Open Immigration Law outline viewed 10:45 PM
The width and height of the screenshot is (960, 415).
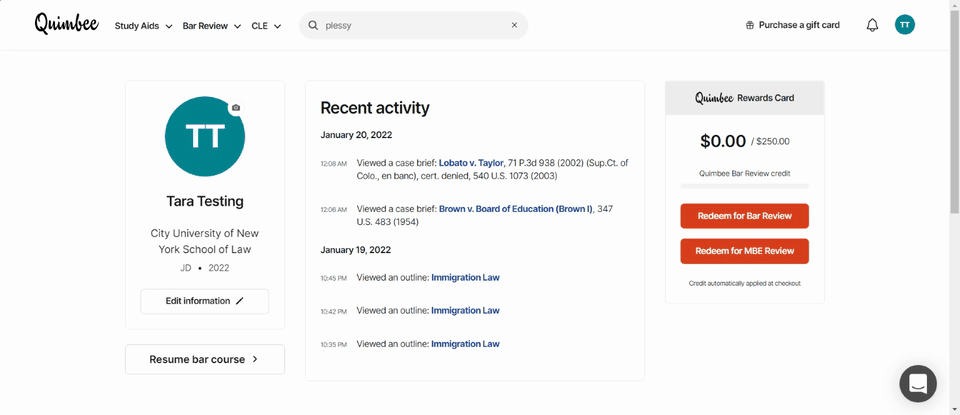(465, 278)
